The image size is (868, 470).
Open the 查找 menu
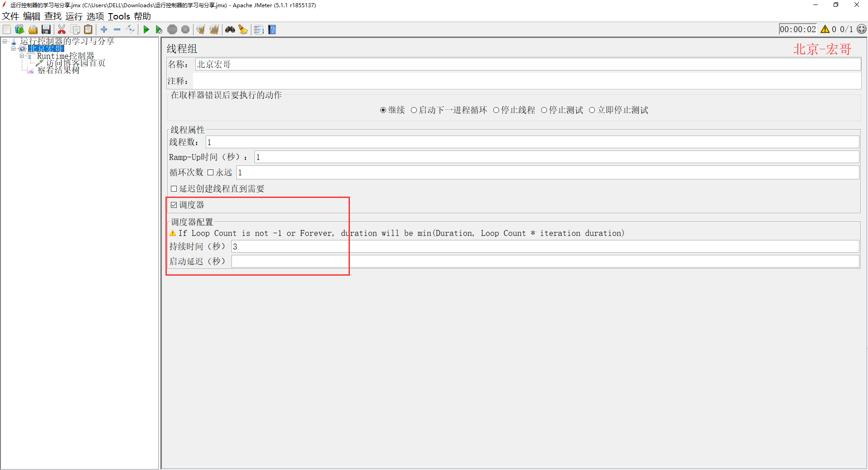click(x=53, y=16)
